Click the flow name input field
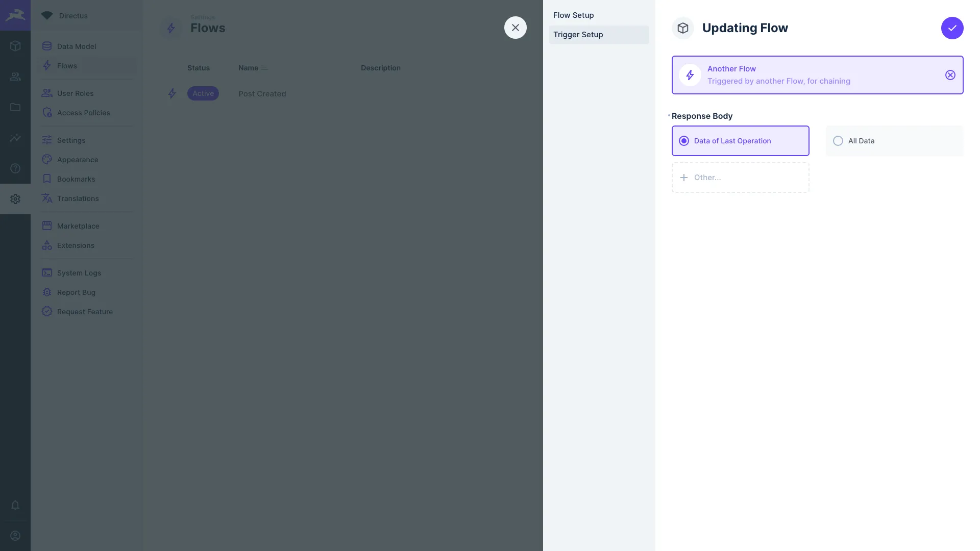980x551 pixels. (745, 28)
